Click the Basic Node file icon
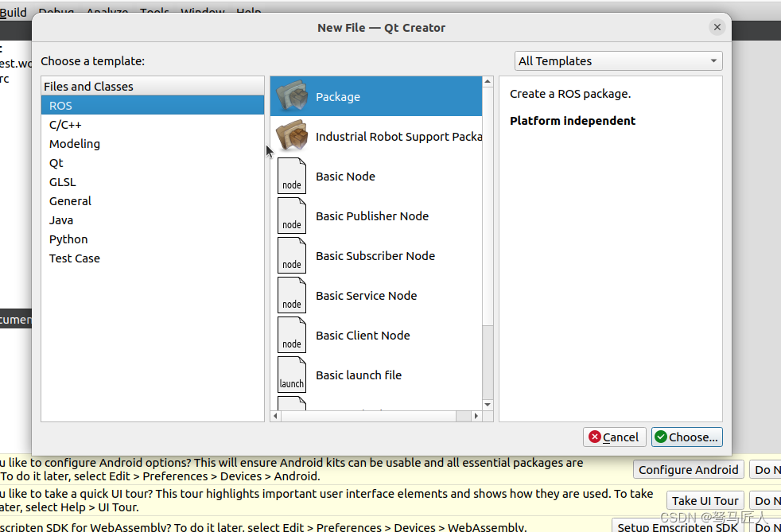Viewport: 781px width, 532px height. click(292, 176)
